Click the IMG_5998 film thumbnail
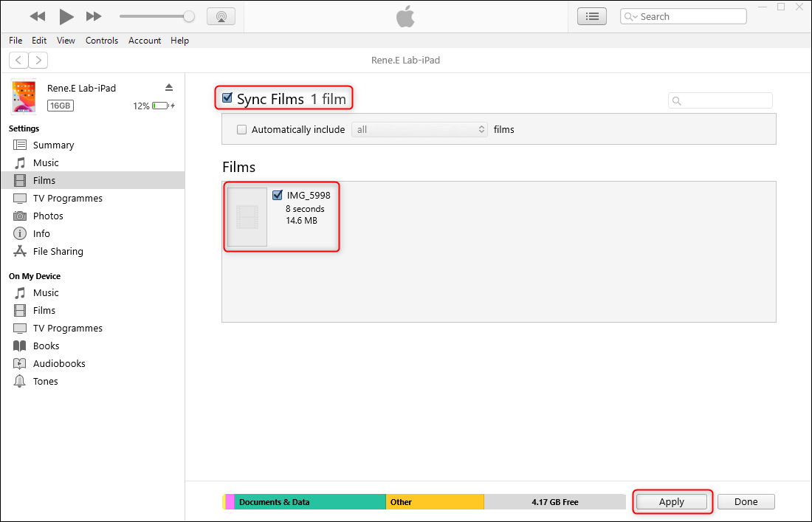Viewport: 812px width, 522px height. tap(247, 217)
